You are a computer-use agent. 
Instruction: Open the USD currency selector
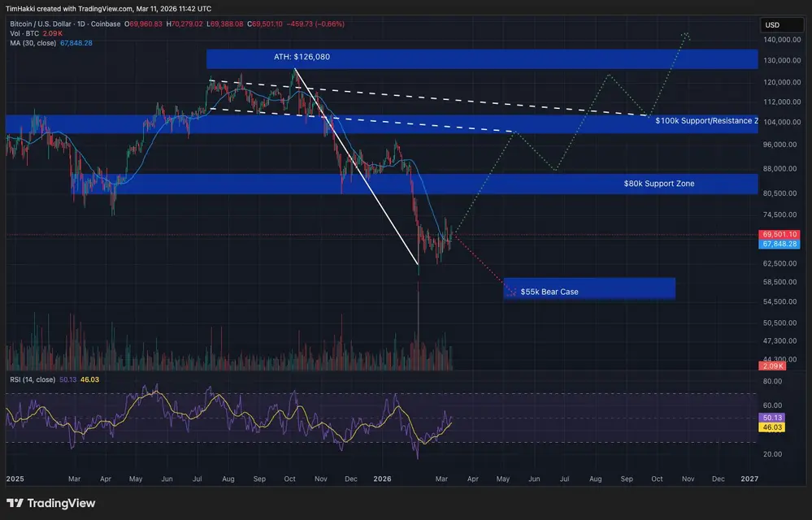coord(781,25)
